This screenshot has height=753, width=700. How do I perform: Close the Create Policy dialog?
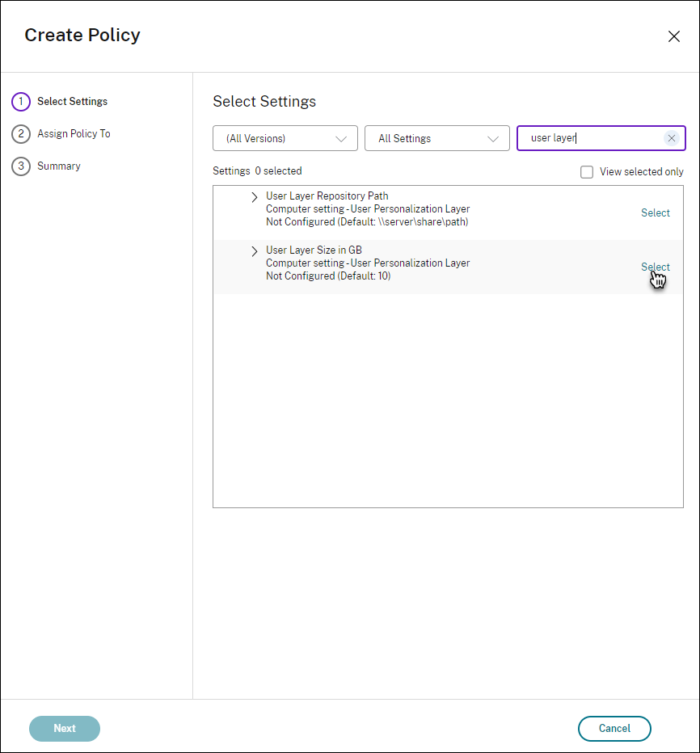coord(673,36)
